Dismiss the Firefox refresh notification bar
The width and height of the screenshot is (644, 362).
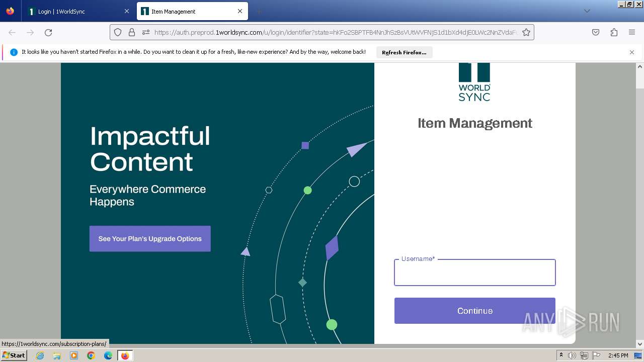click(x=632, y=52)
